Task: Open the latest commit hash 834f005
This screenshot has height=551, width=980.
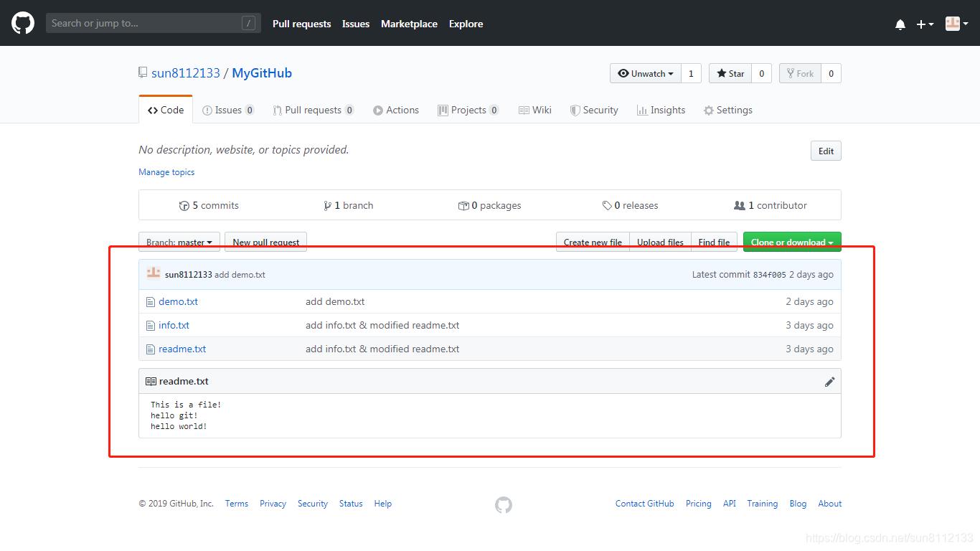Action: [x=769, y=275]
